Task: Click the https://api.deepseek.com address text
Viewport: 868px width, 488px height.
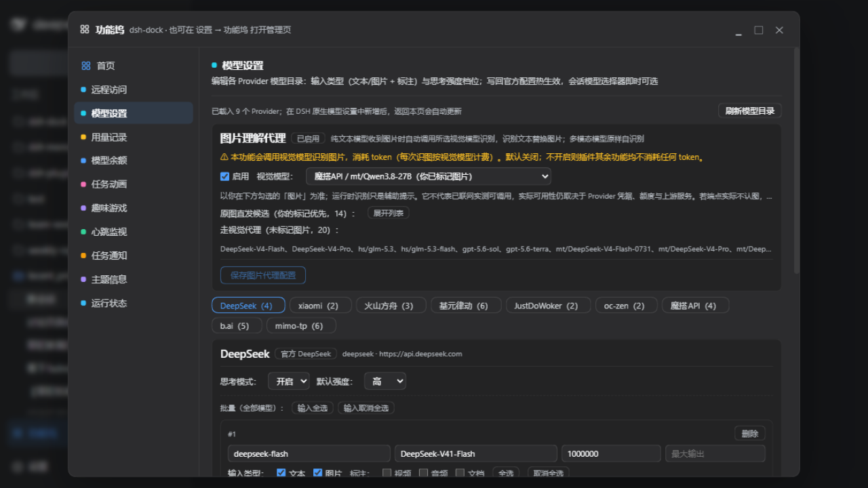Action: point(420,354)
